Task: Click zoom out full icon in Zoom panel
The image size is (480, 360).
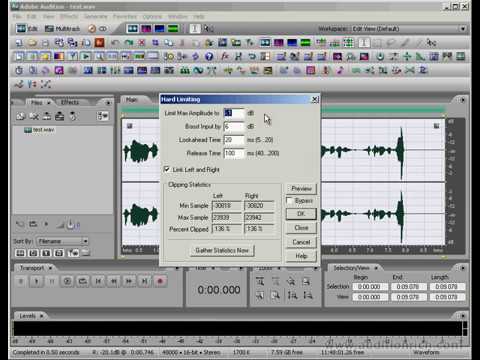Action: (291, 282)
